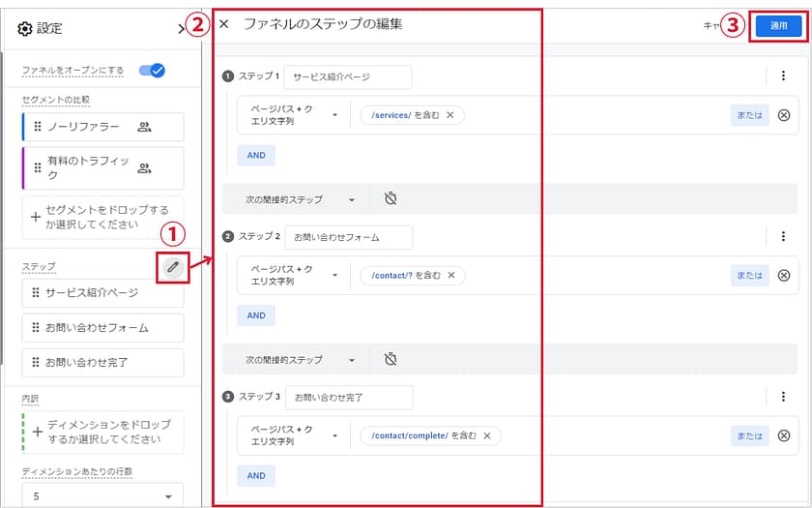Viewport: 812px width, 508px height.
Task: Click the AND button under Step 2
Action: tap(256, 315)
